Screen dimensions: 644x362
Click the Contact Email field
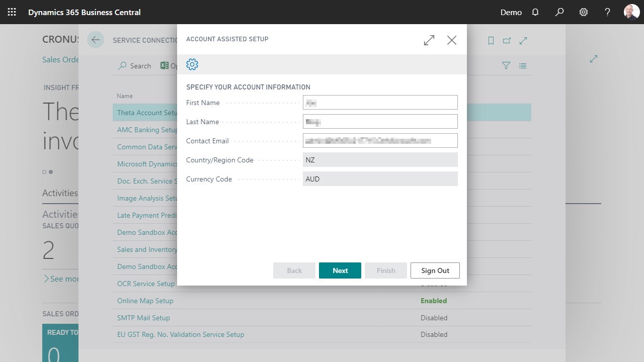tap(380, 141)
